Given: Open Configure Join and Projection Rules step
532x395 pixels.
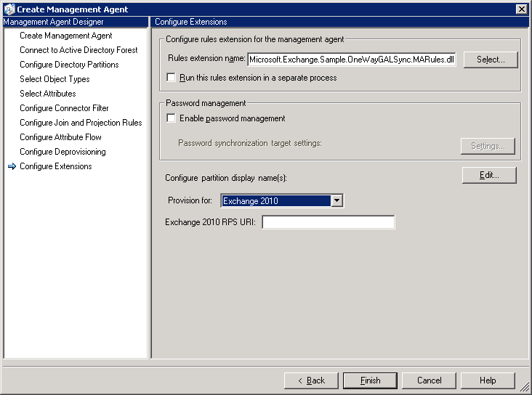Looking at the screenshot, I should 81,123.
